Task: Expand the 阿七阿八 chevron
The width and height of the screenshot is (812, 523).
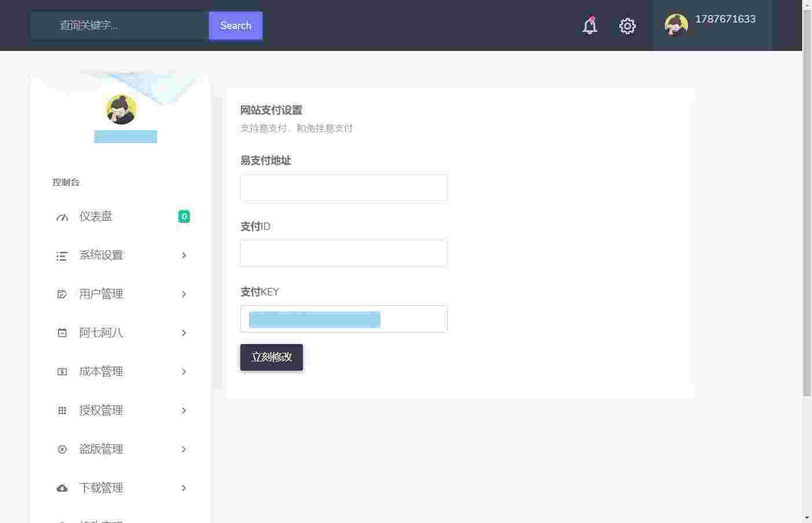Action: pyautogui.click(x=184, y=333)
